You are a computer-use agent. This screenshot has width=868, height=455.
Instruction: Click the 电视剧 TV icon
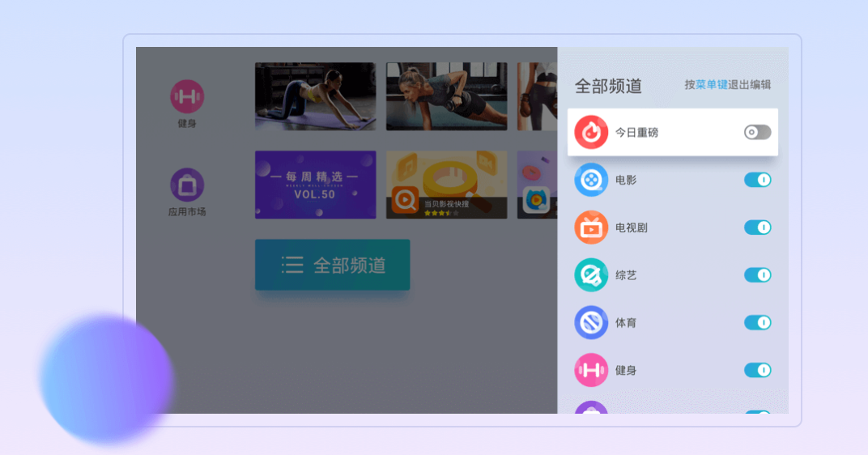pos(591,227)
